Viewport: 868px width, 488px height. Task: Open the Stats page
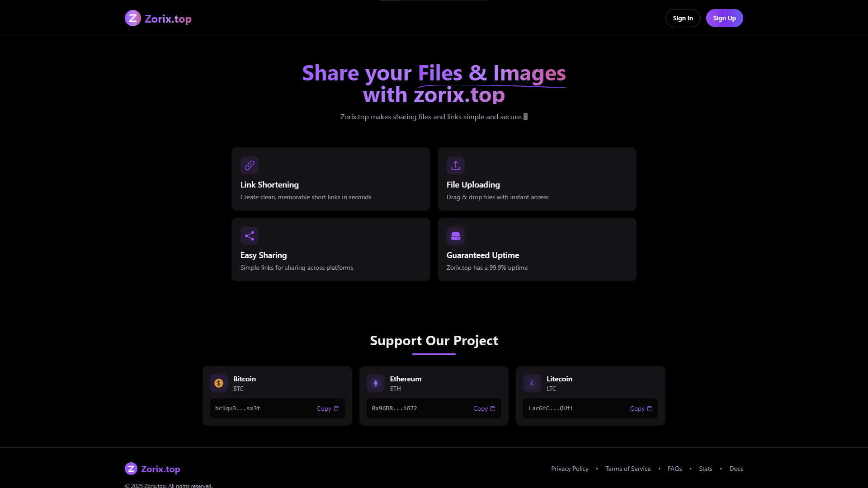click(705, 469)
